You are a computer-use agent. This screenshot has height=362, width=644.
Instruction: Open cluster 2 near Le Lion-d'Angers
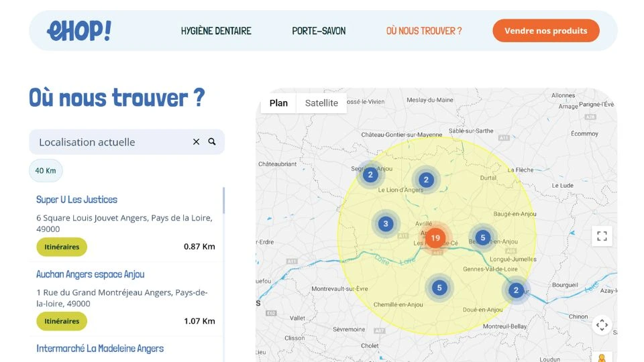pos(426,180)
